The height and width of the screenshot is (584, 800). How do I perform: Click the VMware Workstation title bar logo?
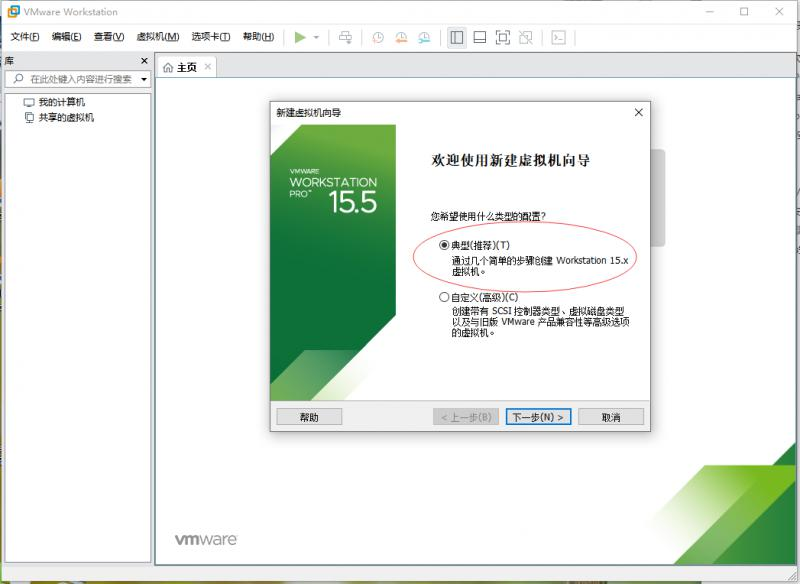(13, 11)
